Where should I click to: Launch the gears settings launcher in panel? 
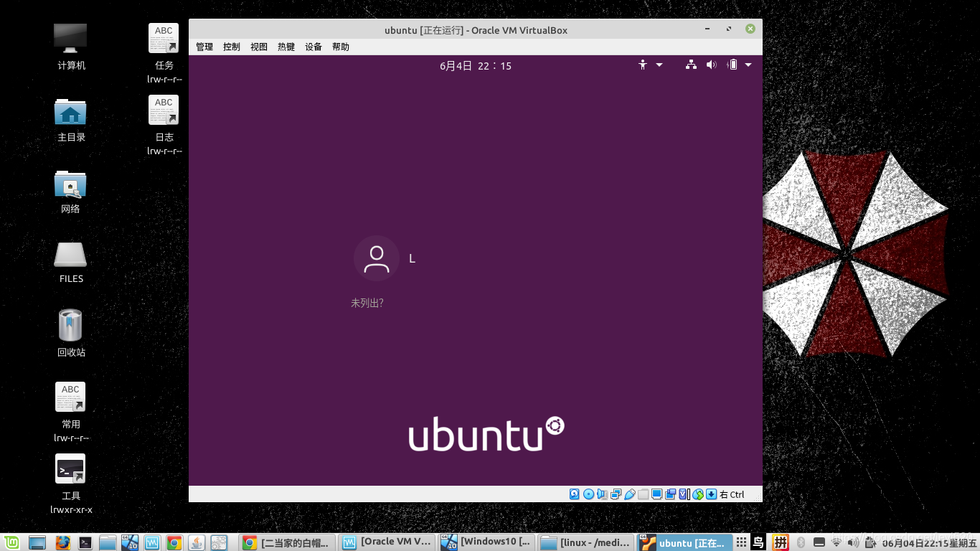pyautogui.click(x=219, y=542)
